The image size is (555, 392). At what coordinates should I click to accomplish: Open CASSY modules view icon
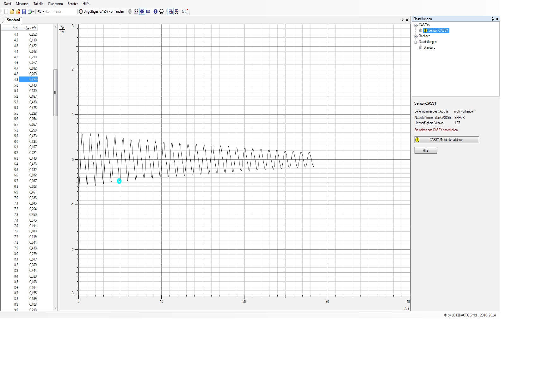click(x=136, y=11)
